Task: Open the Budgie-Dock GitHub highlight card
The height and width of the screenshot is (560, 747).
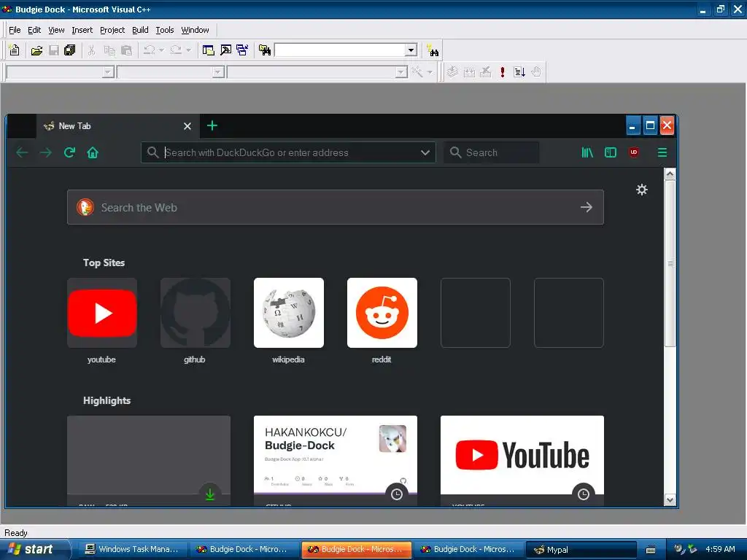Action: click(336, 460)
